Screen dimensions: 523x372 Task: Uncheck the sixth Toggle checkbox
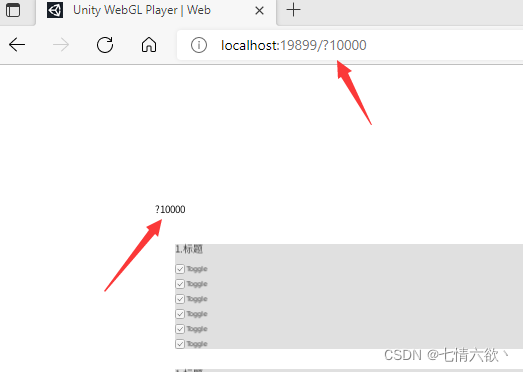coord(180,344)
